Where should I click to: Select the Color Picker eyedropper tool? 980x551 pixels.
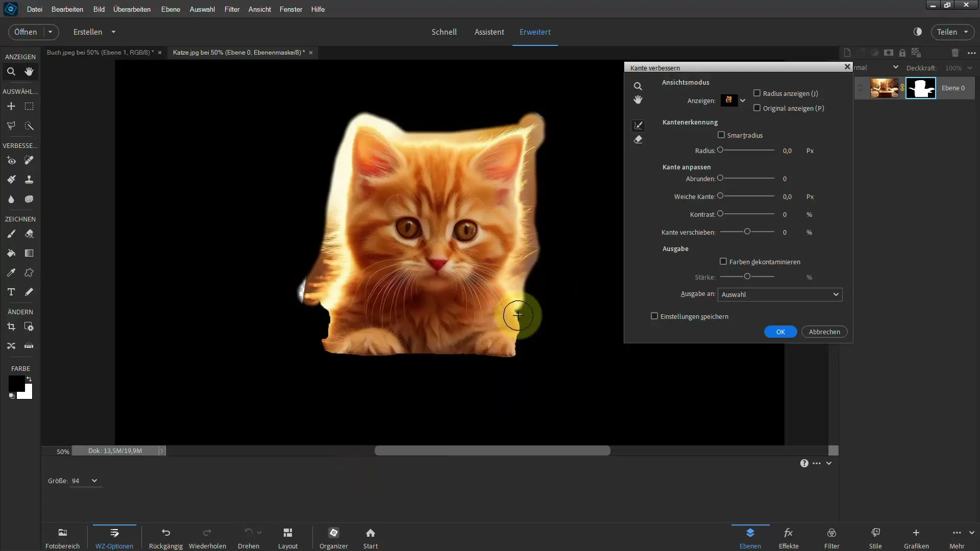point(11,272)
